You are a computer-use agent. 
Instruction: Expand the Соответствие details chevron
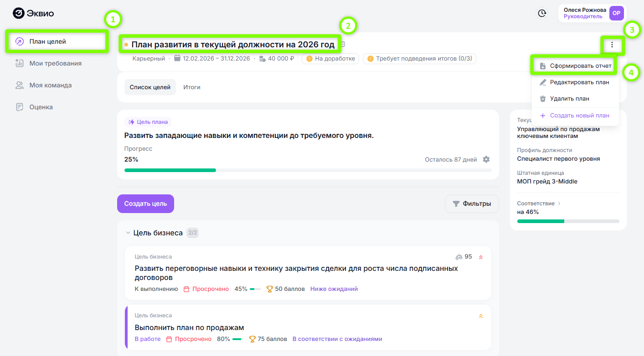559,203
